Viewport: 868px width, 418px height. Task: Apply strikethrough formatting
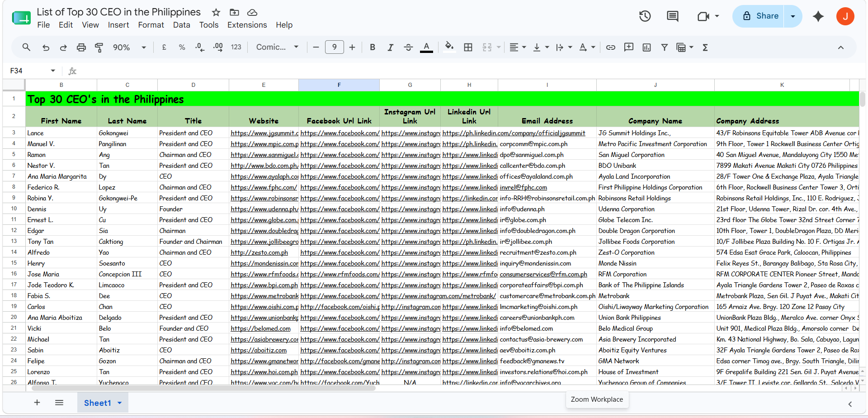point(408,47)
